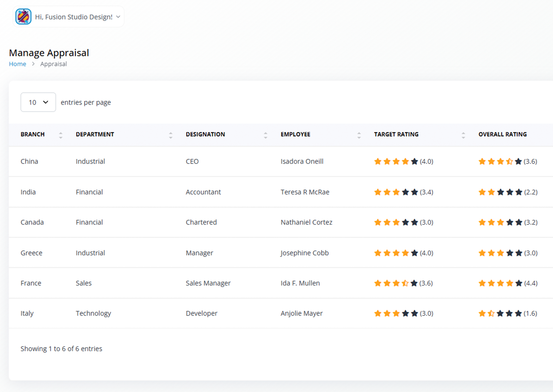Open the entries per page dropdown
The width and height of the screenshot is (553, 392).
coord(38,102)
